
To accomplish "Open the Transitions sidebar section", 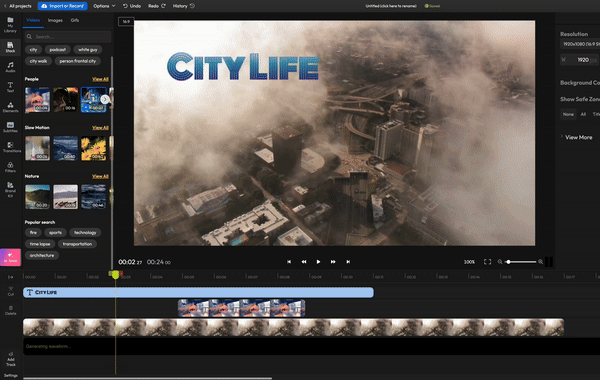I will 10,147.
